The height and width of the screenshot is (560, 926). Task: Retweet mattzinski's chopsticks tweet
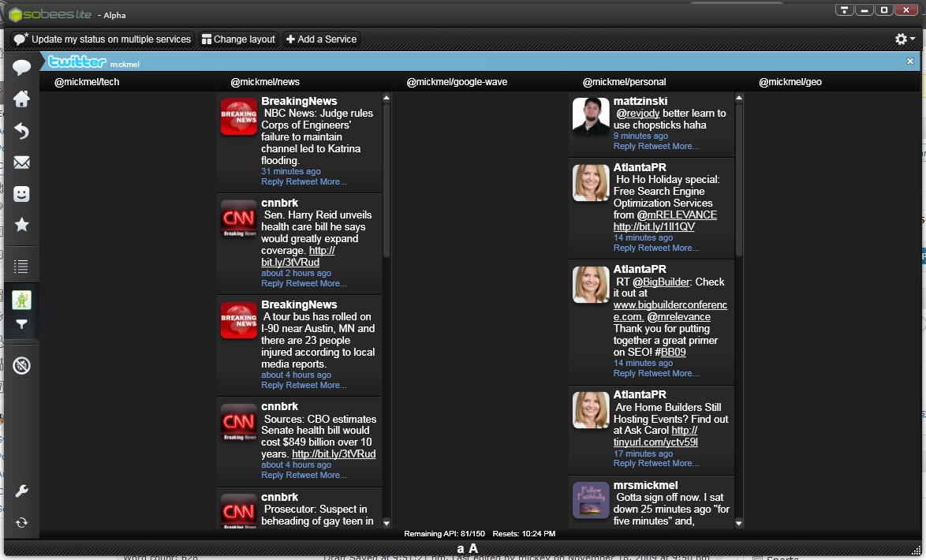tap(653, 147)
